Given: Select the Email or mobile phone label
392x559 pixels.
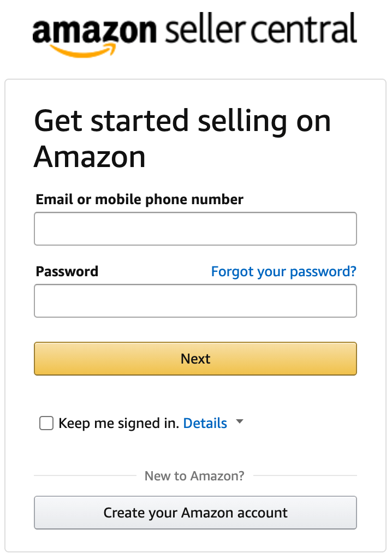Looking at the screenshot, I should (x=139, y=199).
